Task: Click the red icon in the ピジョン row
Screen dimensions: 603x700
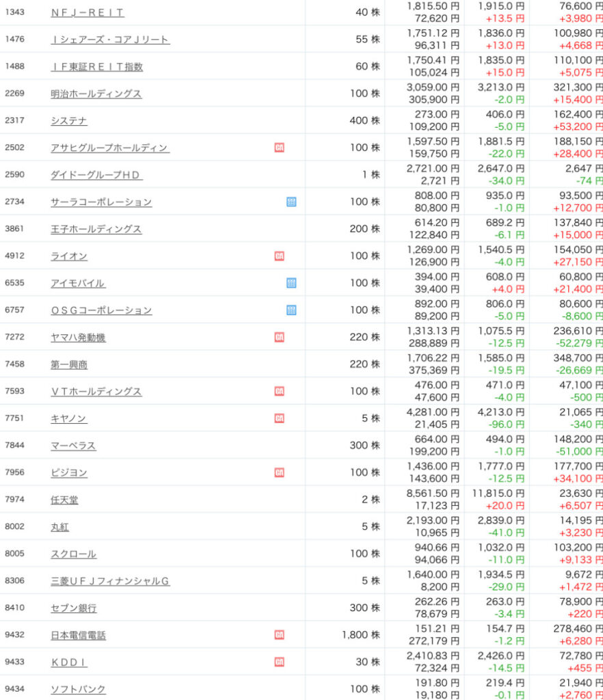Action: [x=280, y=472]
